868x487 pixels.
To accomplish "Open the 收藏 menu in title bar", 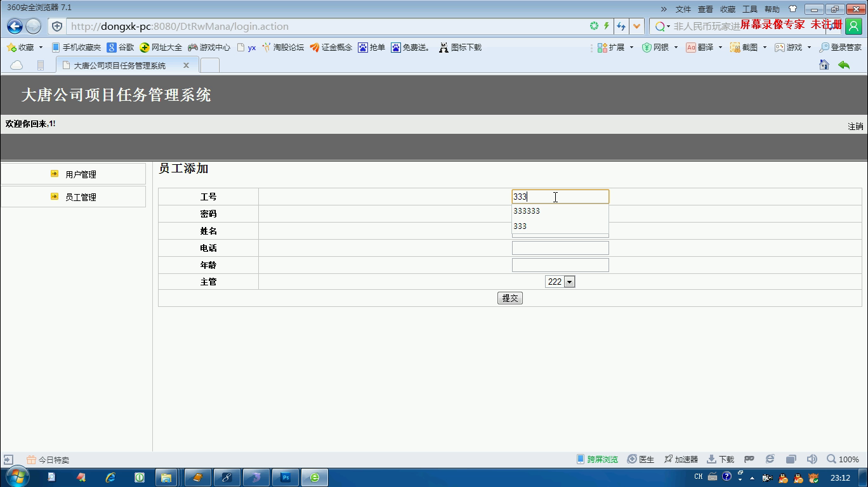I will [728, 9].
